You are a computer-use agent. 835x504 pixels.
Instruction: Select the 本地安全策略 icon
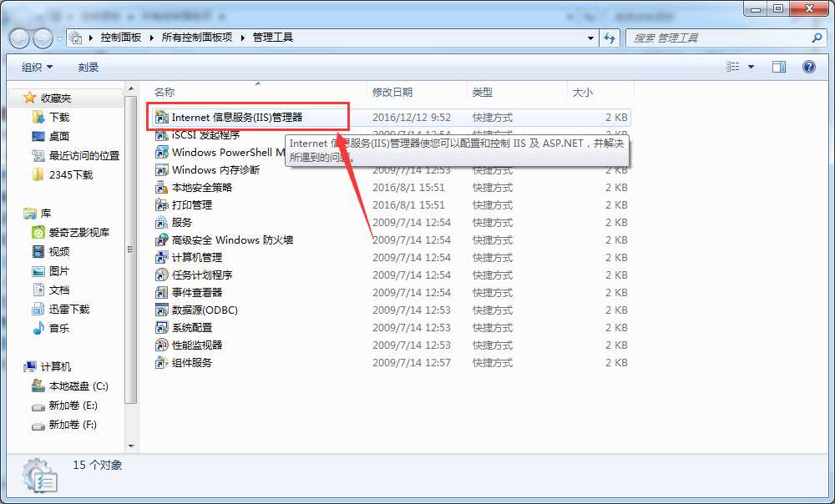[x=161, y=188]
